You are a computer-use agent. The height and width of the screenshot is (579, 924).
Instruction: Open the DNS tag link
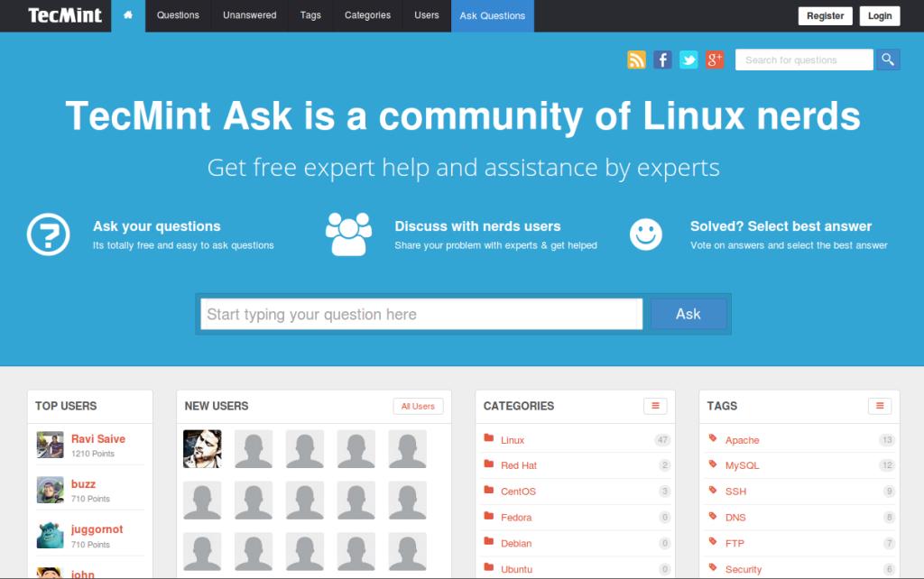pos(735,517)
